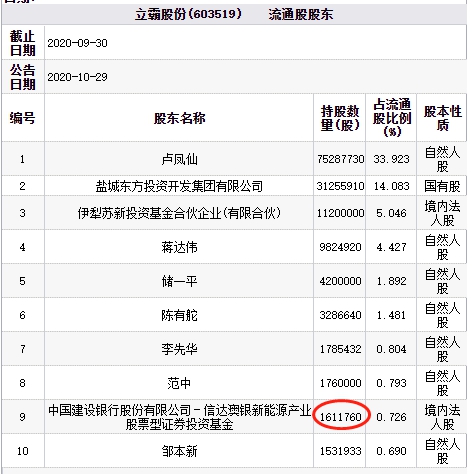
Task: Select percentage 33.923
Action: [391, 159]
